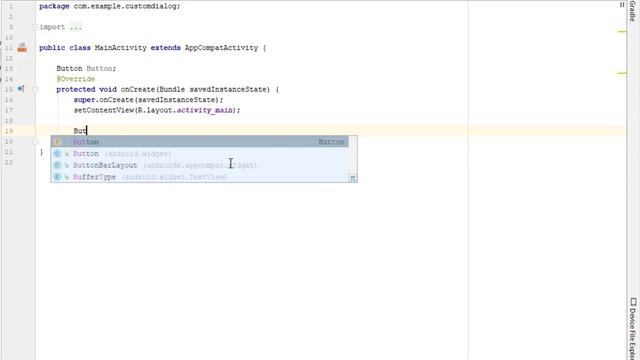Open the Device File Explorer side tab
The image size is (640, 360).
click(x=633, y=329)
